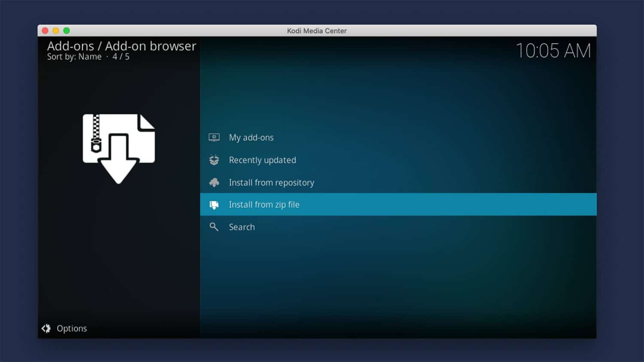The width and height of the screenshot is (644, 362).
Task: Click the Add-ons / Add-on browser heading
Action: pyautogui.click(x=122, y=46)
